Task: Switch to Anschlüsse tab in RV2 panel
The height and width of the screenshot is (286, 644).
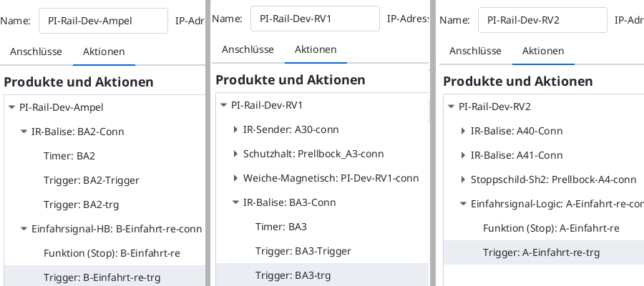Action: [x=475, y=51]
